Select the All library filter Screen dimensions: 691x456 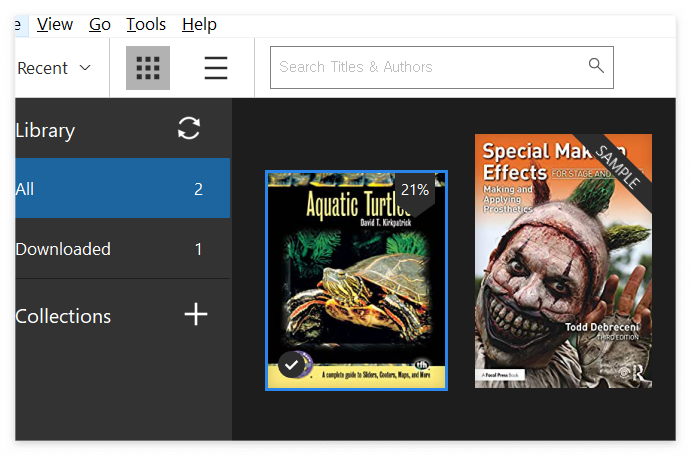pos(123,189)
